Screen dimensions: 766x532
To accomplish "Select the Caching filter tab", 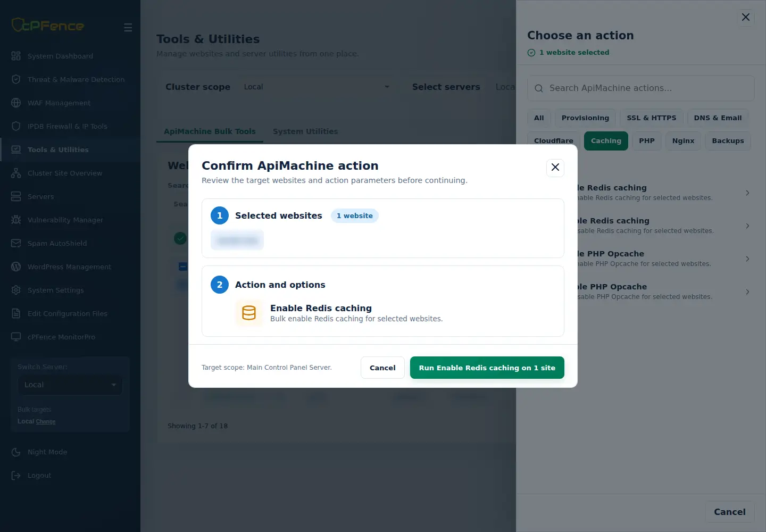I will (x=606, y=141).
